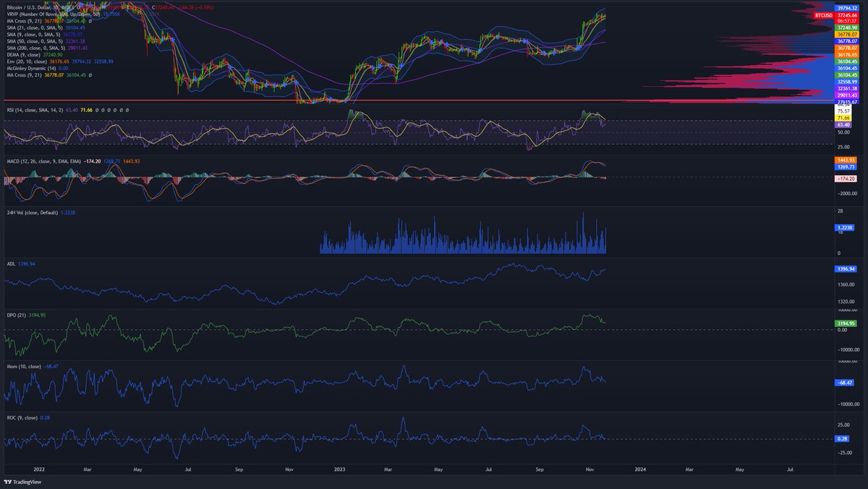The image size is (868, 489).
Task: Click the 36176.65 orange price label
Action: point(848,54)
